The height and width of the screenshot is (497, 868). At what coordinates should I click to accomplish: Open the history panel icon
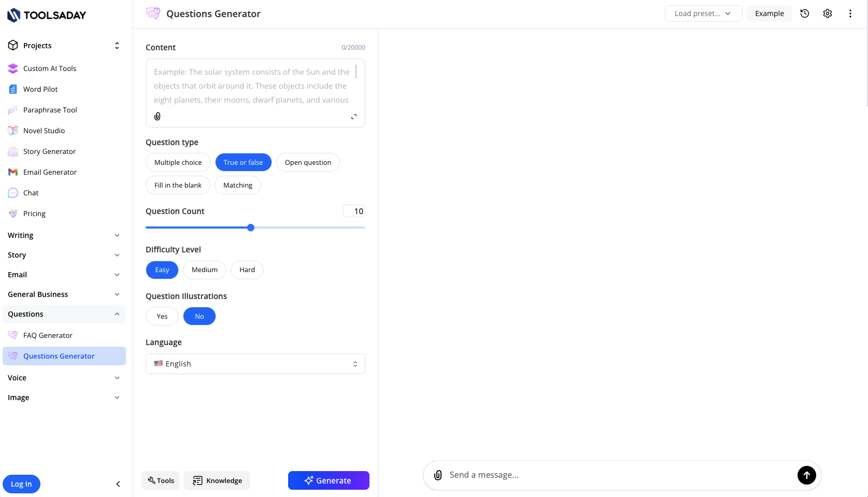[x=805, y=13]
